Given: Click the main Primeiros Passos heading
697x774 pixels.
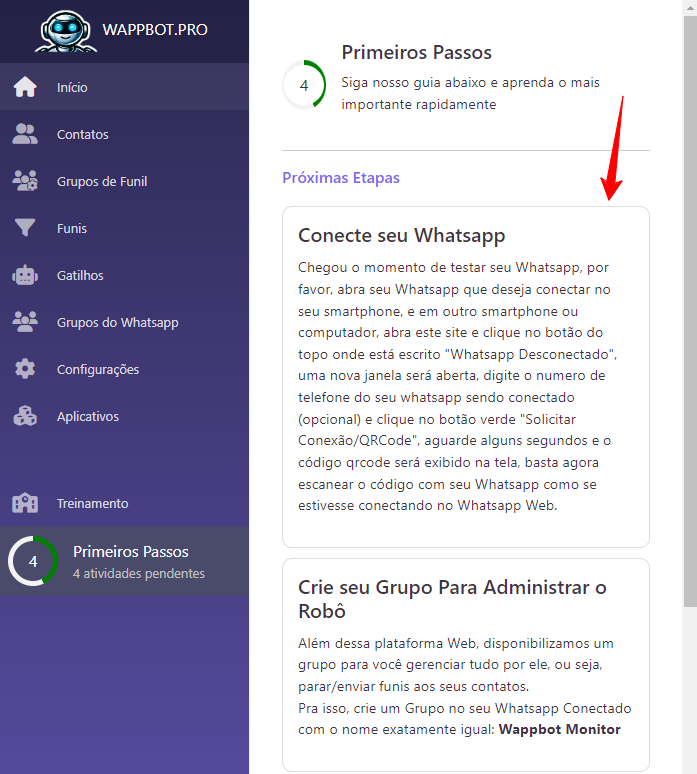Looking at the screenshot, I should pos(417,52).
